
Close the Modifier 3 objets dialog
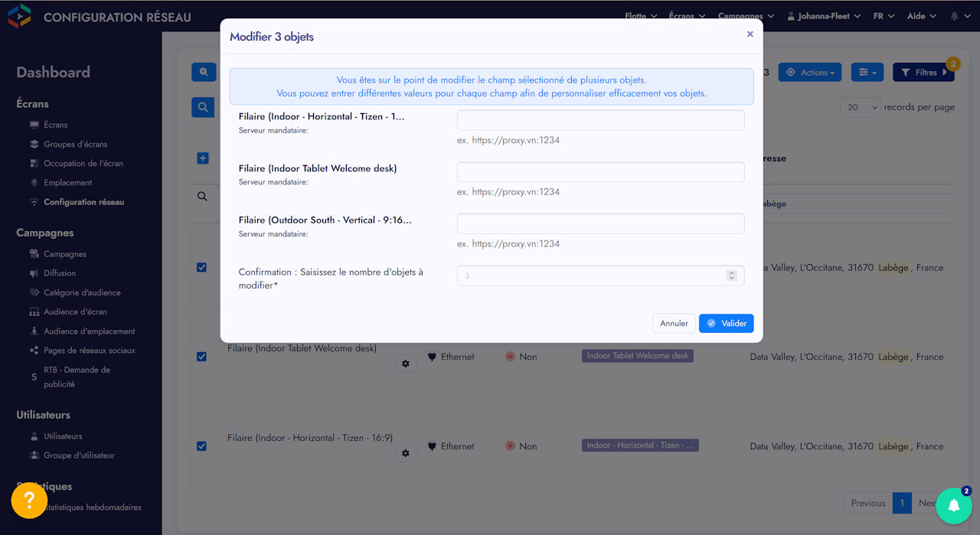pyautogui.click(x=750, y=34)
